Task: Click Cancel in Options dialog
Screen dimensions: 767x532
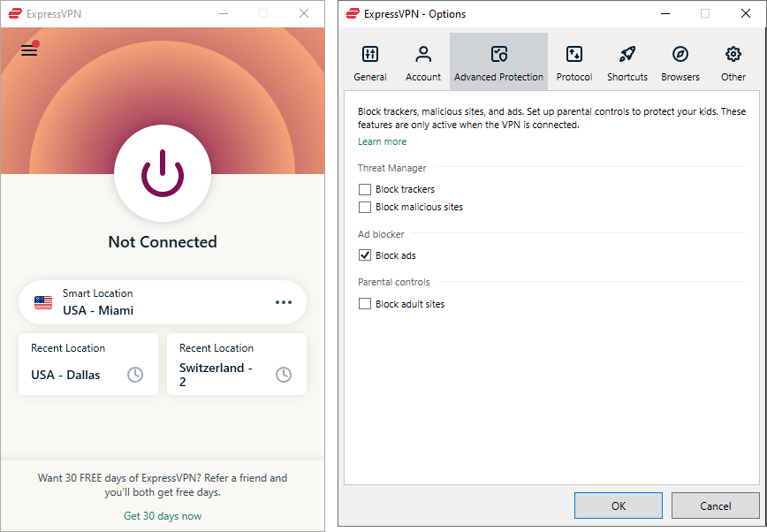Action: [x=715, y=505]
